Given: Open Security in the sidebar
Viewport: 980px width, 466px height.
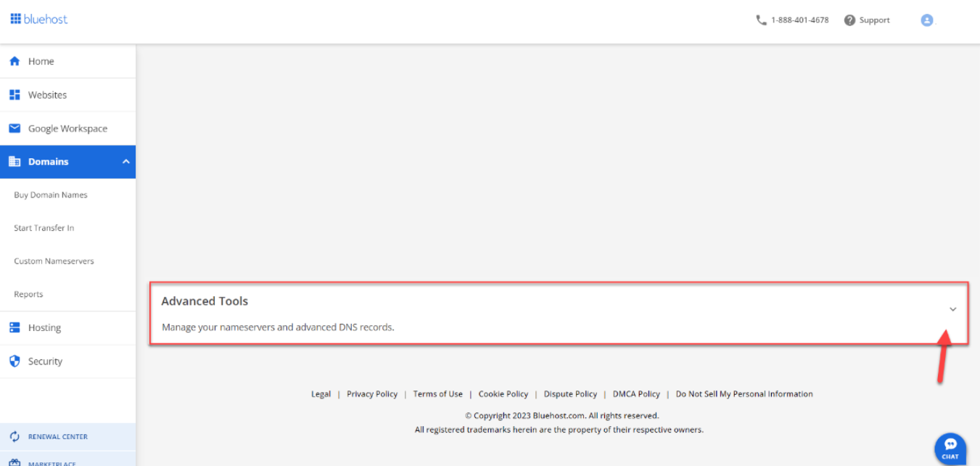Looking at the screenshot, I should coord(67,361).
